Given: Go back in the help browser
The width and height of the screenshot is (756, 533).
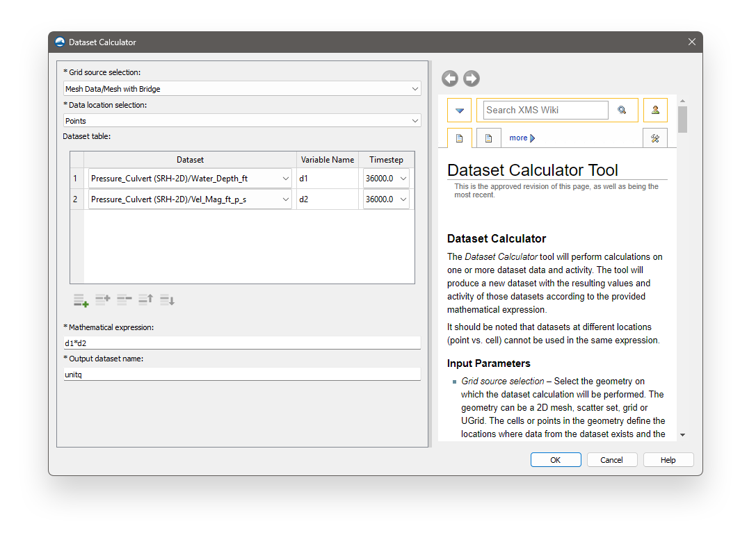Looking at the screenshot, I should [450, 79].
